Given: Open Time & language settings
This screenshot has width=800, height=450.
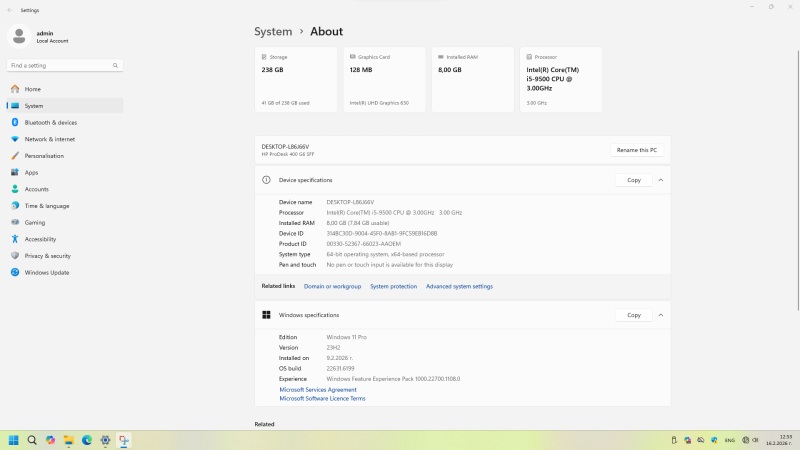Looking at the screenshot, I should pyautogui.click(x=46, y=206).
